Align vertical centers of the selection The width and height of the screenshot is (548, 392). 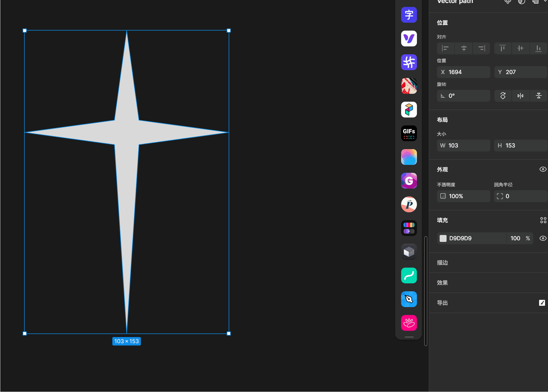click(x=520, y=48)
